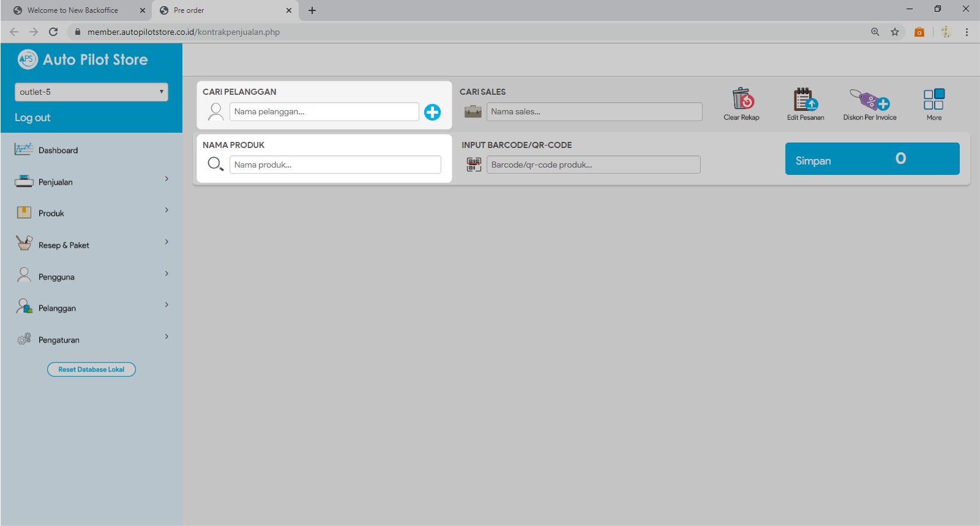The image size is (980, 526).
Task: Expand the Penjualan sidebar menu
Action: pos(91,182)
